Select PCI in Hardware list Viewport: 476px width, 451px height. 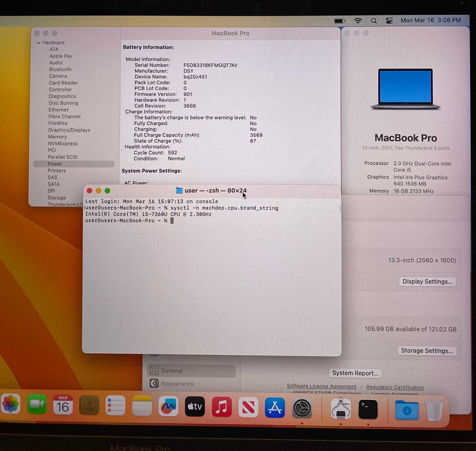pos(52,150)
